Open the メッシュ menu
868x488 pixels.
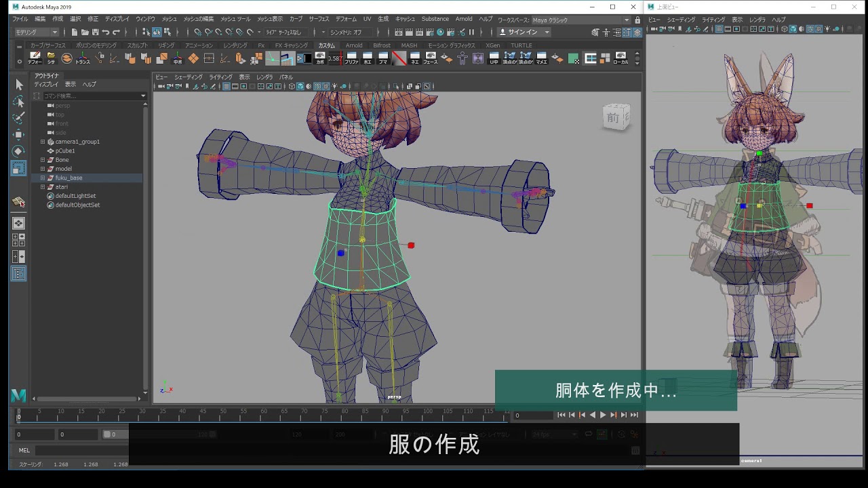pyautogui.click(x=169, y=19)
